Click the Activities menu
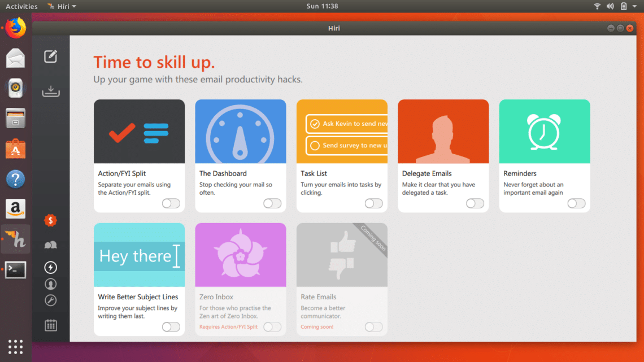Viewport: 644px width, 362px height. (21, 6)
